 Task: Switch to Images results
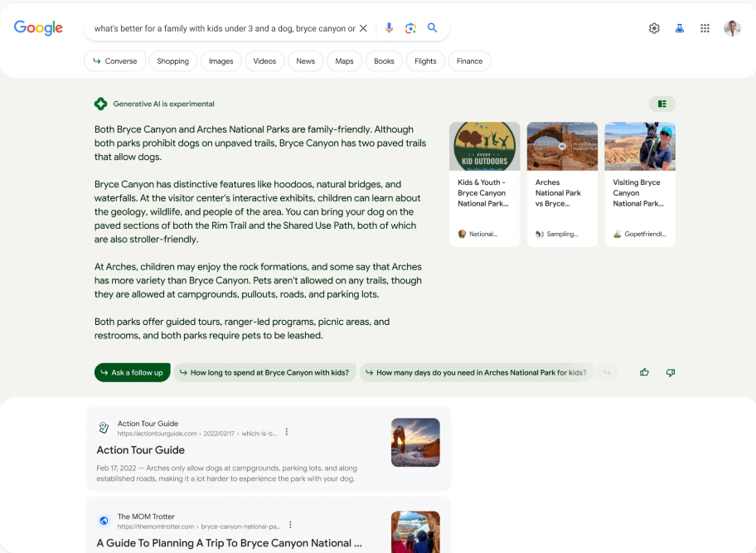point(220,61)
